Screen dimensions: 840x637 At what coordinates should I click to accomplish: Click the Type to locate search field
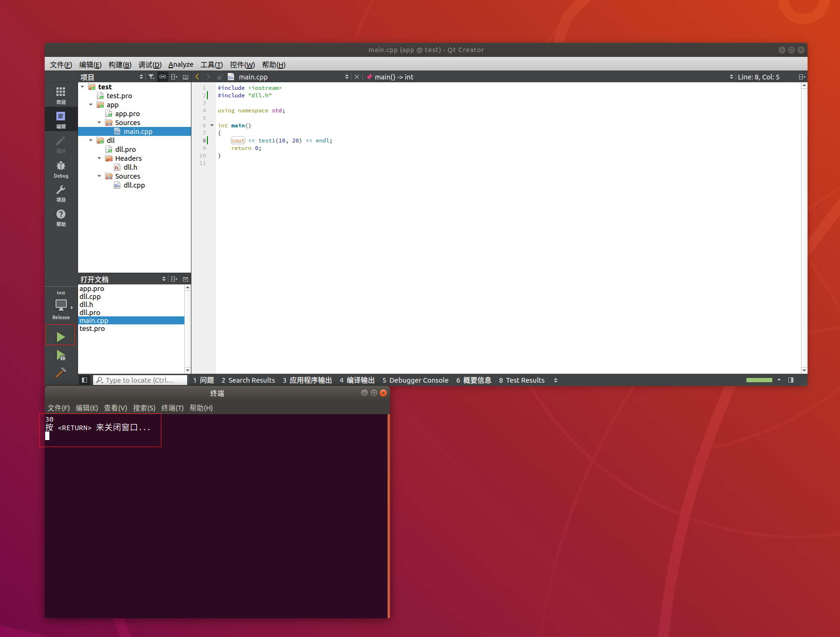[140, 380]
